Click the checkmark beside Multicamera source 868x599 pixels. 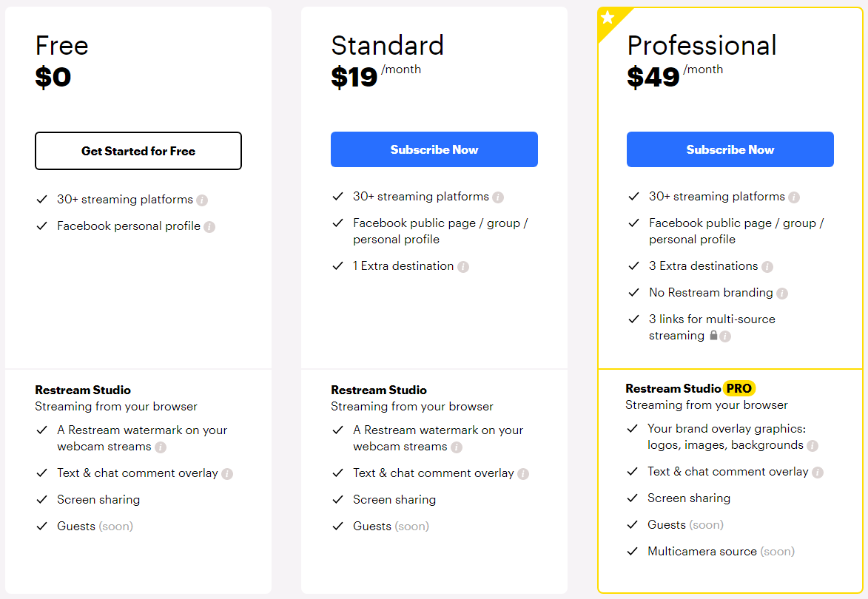(633, 551)
